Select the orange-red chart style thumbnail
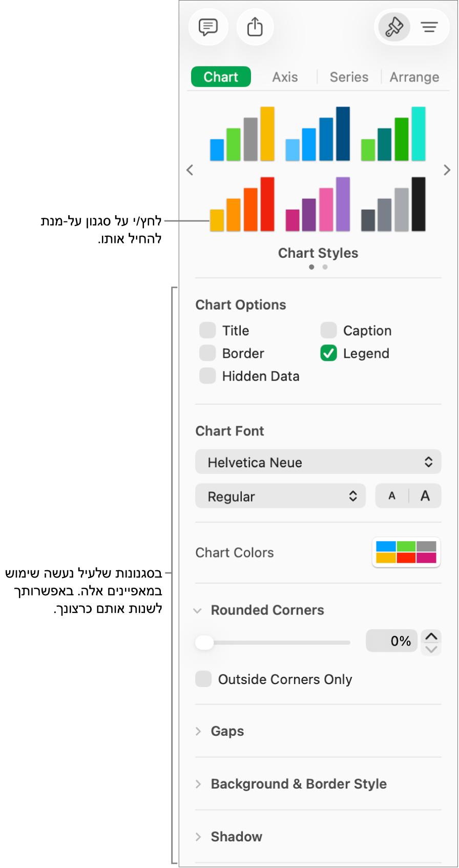 [242, 204]
